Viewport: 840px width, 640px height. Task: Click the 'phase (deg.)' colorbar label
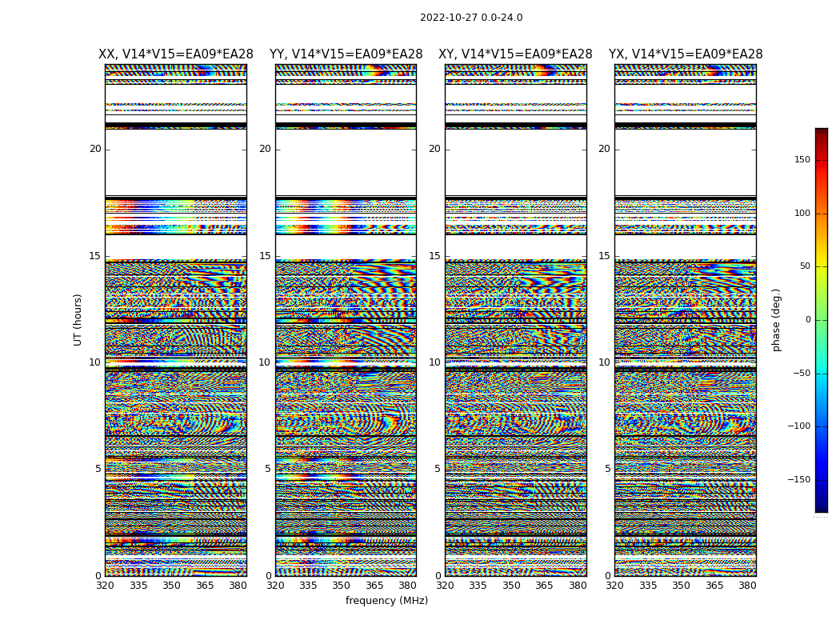click(776, 320)
